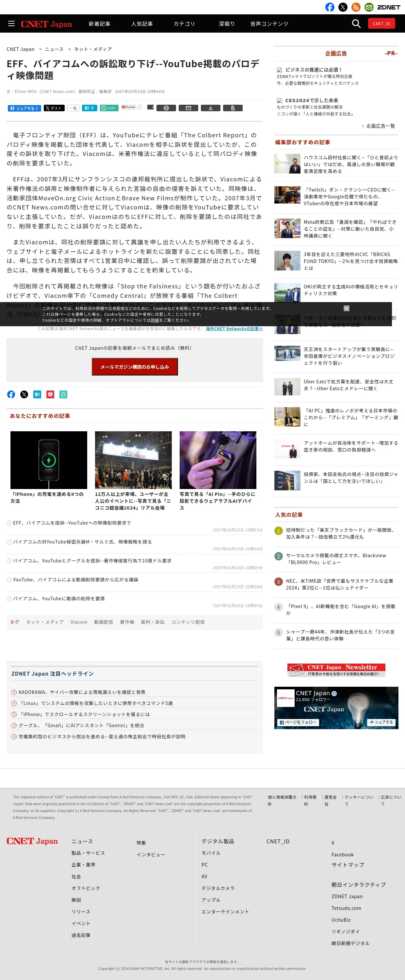The width and height of the screenshot is (405, 980).
Task: Click the round Facebook icon below the article
Action: [x=11, y=394]
